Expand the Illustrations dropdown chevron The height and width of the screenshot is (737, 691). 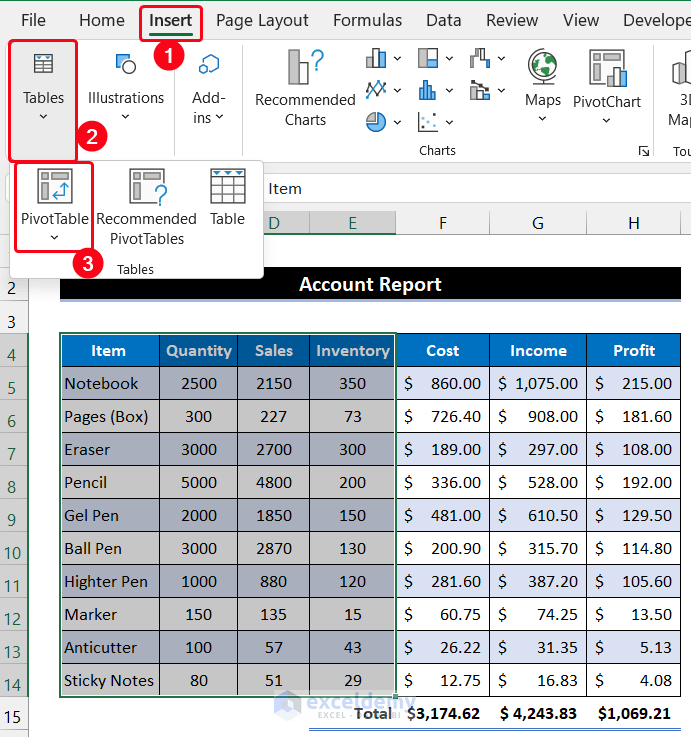(126, 117)
